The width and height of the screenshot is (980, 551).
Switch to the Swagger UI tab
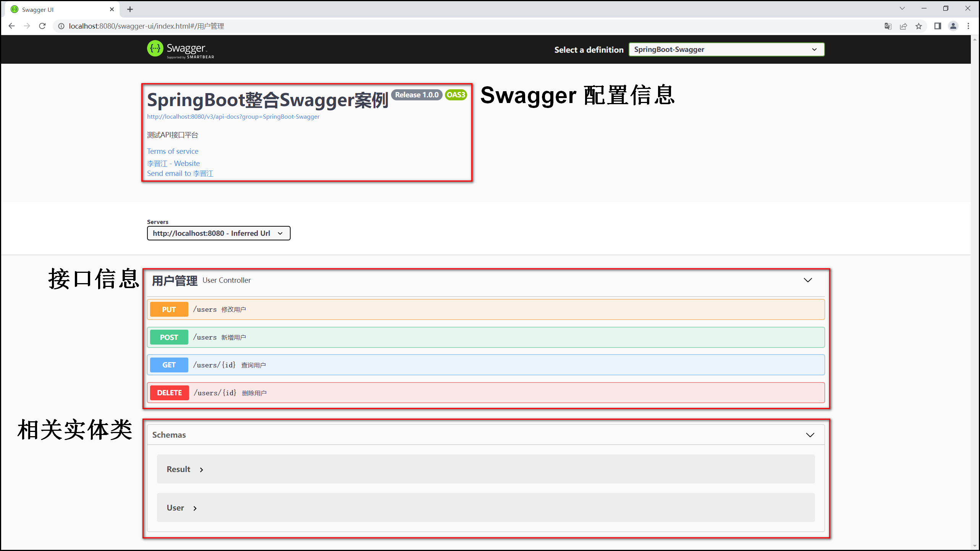(63, 9)
